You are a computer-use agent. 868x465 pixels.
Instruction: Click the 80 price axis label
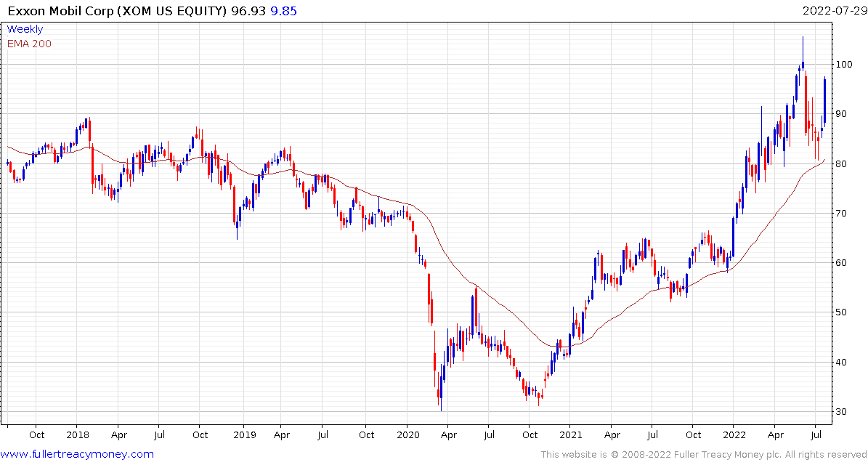[842, 164]
